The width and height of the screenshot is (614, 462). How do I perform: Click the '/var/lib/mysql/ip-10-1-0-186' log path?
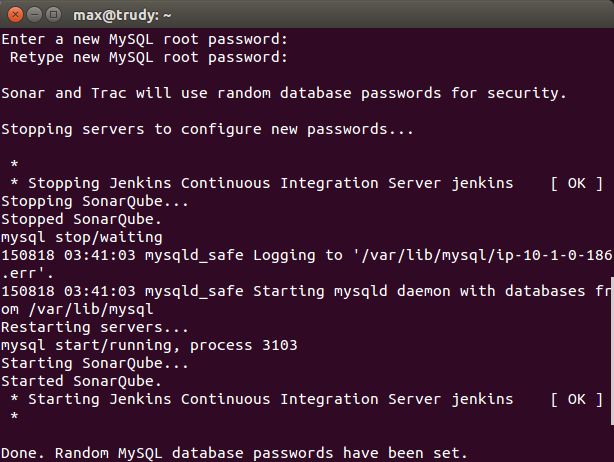pyautogui.click(x=487, y=255)
